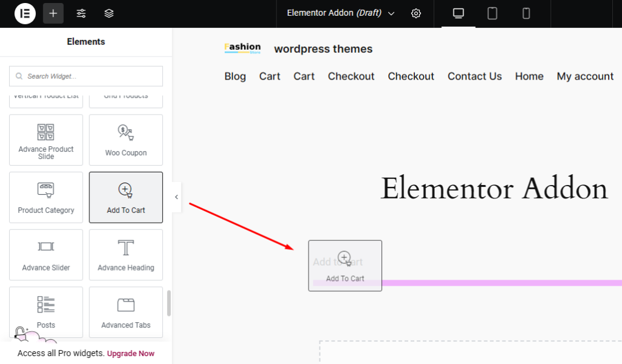Click the Fashion Store logo
Viewport: 622px width, 364px height.
pyautogui.click(x=242, y=49)
